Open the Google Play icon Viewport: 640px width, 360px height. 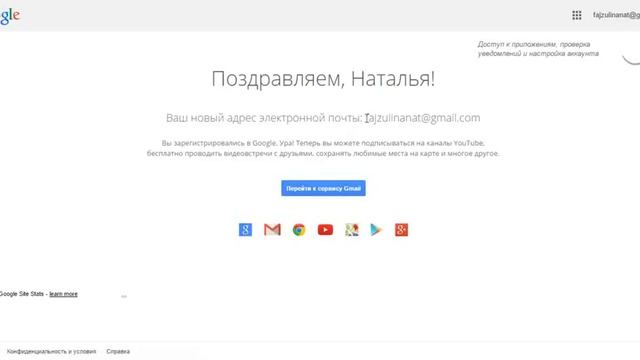click(x=376, y=230)
